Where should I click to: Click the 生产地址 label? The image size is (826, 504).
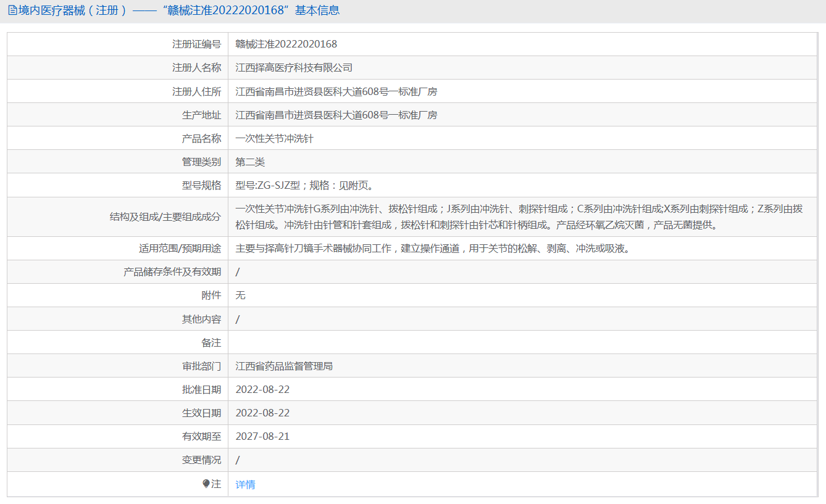click(201, 115)
